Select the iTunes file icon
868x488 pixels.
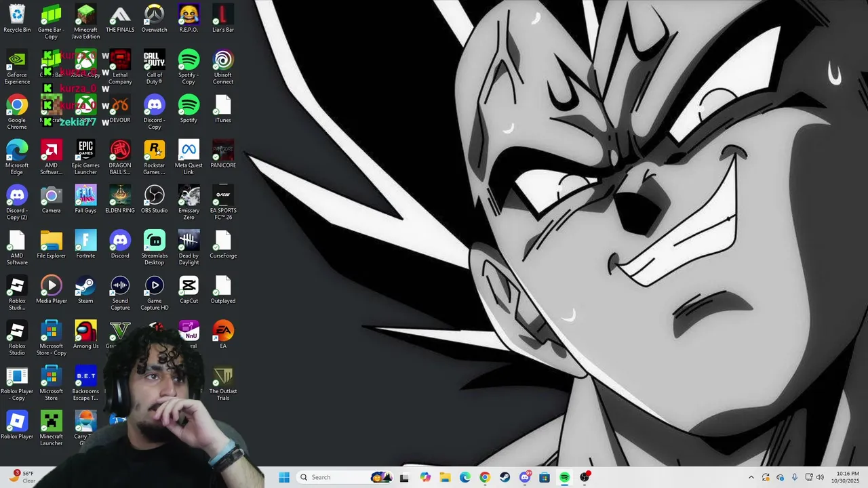tap(223, 108)
